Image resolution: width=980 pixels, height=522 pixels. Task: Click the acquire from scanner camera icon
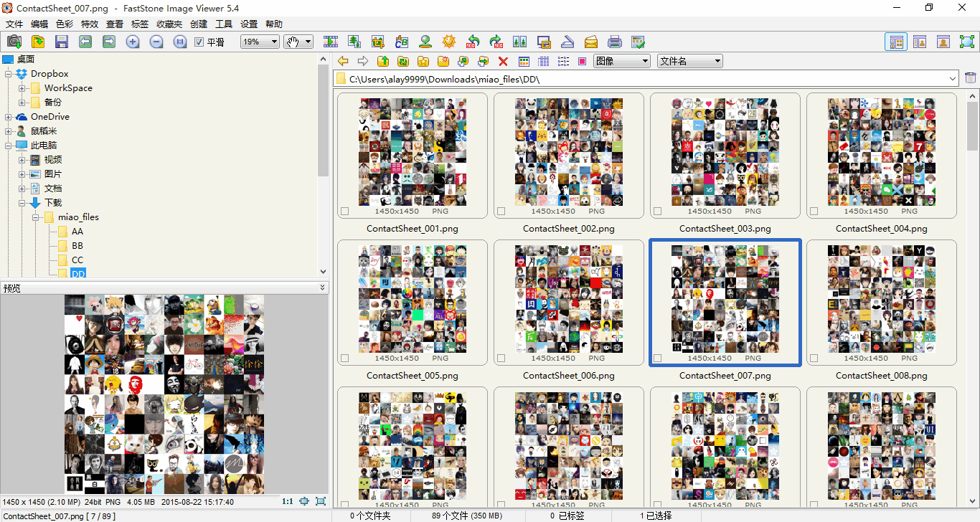pos(14,42)
